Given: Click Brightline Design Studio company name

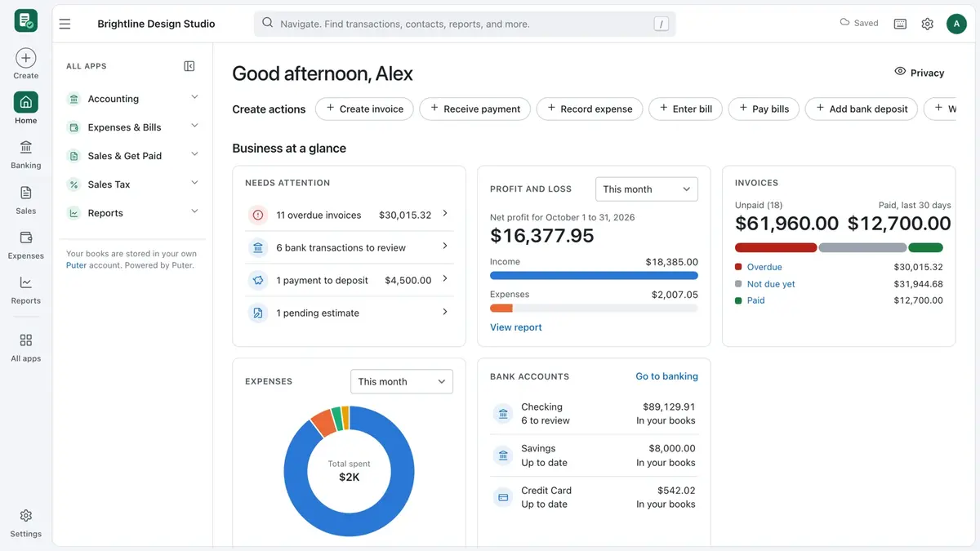Looking at the screenshot, I should click(156, 24).
